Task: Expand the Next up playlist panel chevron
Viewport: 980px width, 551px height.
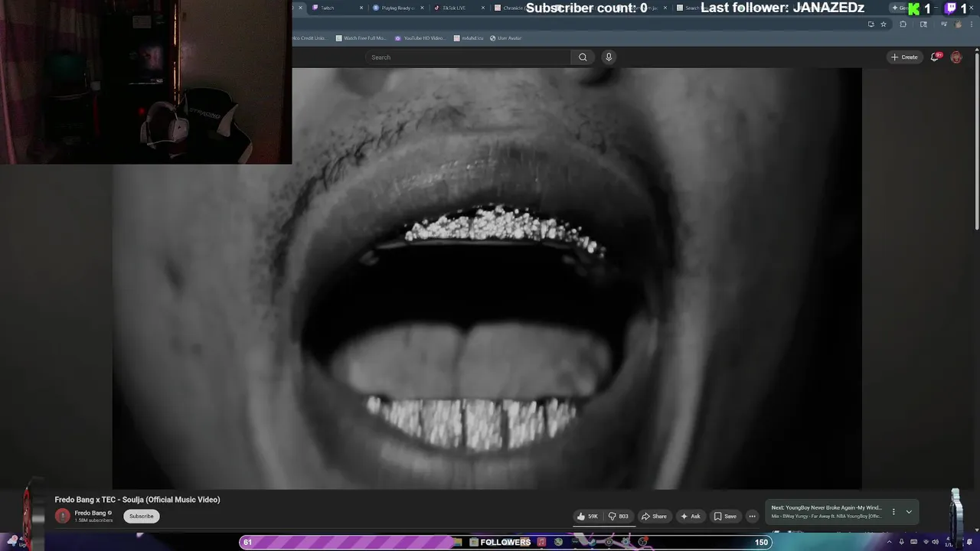Action: click(909, 512)
